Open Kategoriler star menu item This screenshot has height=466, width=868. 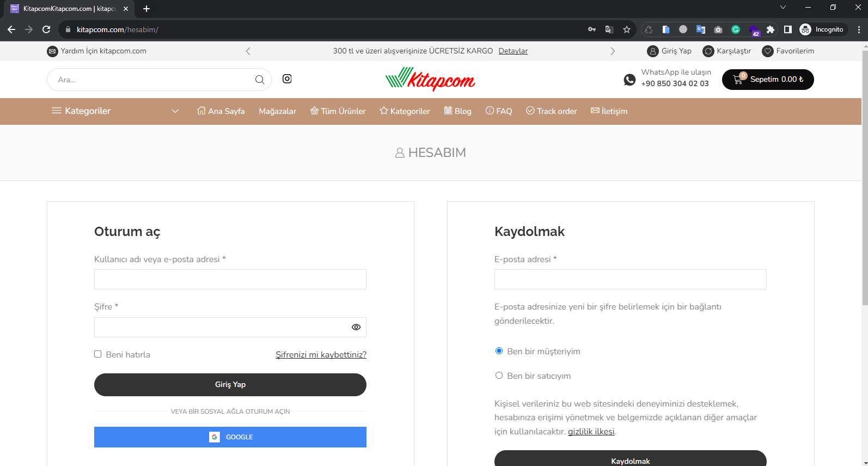pos(405,111)
